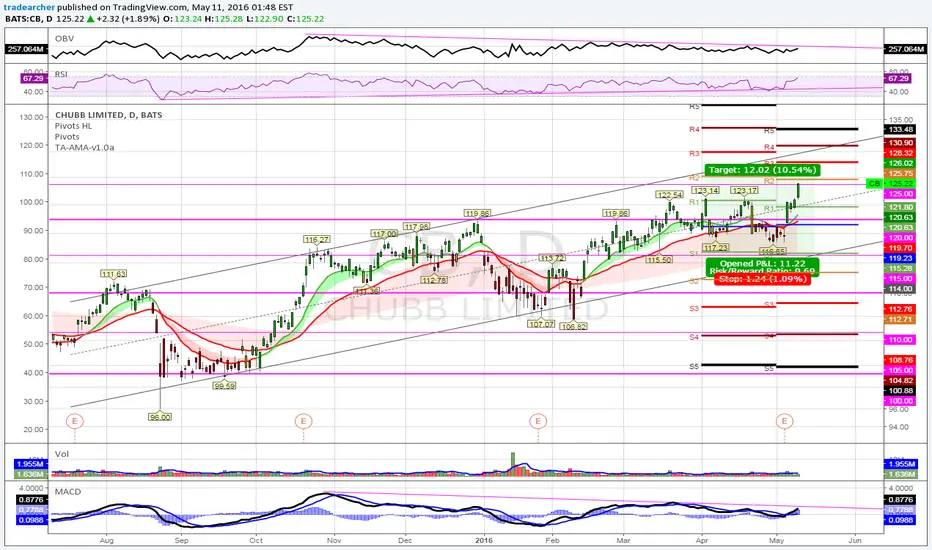Click the 0.0988 MACD histogram value on left

pos(30,520)
